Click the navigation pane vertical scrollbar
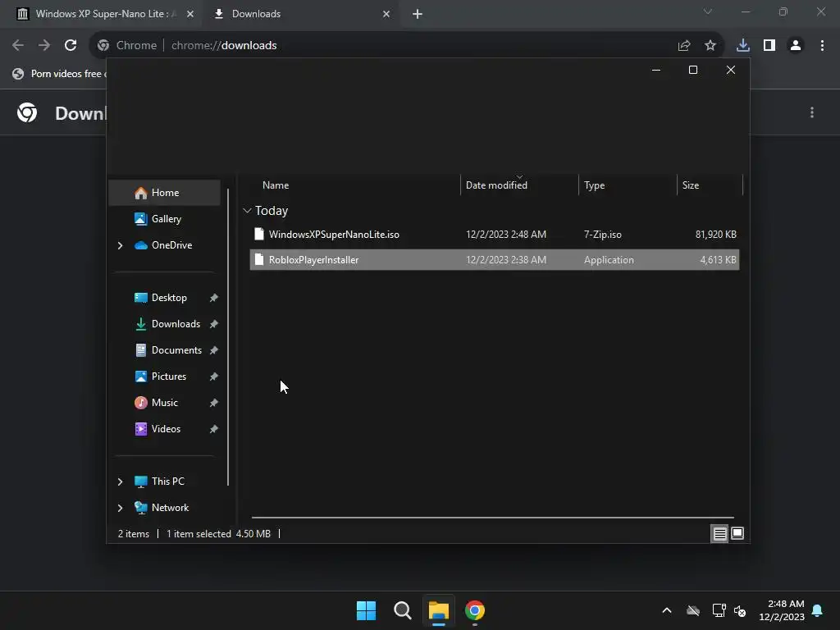Viewport: 840px width, 630px height. (x=228, y=337)
